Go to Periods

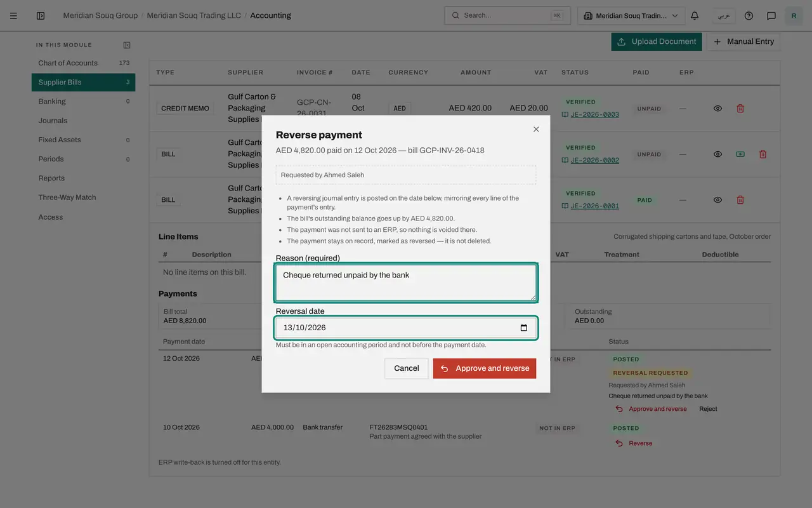[83, 159]
